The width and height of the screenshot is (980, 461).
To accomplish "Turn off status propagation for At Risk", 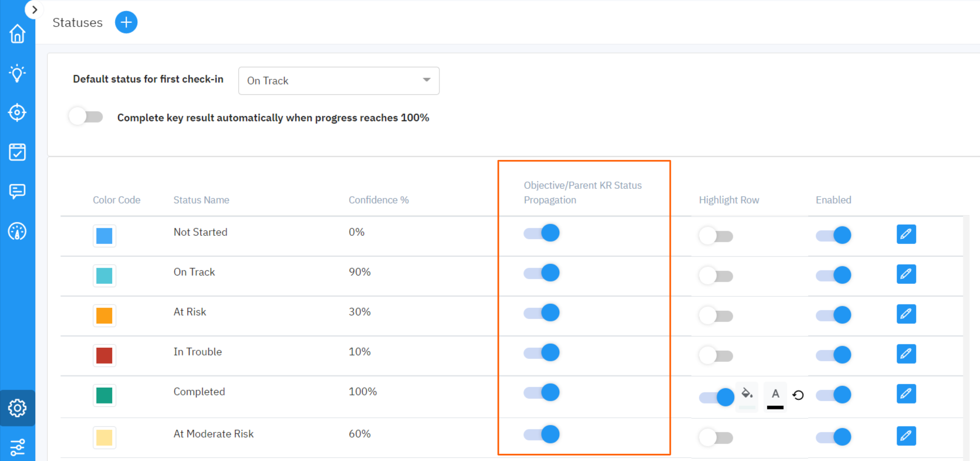I will click(x=542, y=313).
